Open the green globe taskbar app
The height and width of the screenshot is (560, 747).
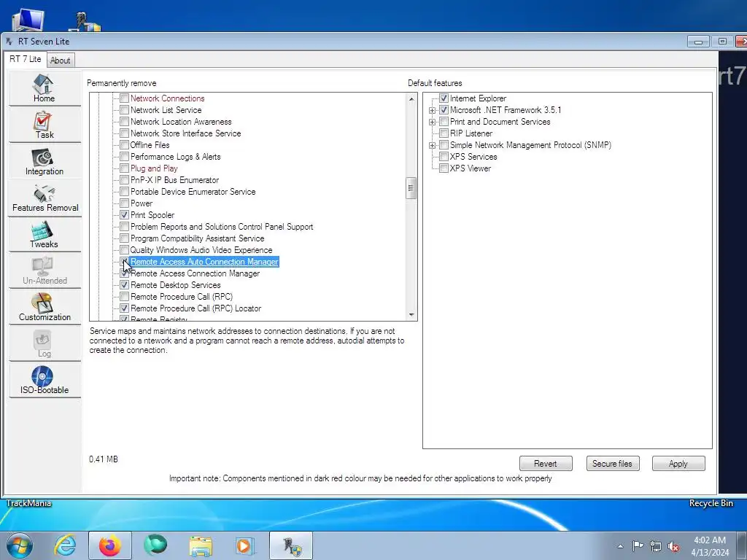coord(155,545)
